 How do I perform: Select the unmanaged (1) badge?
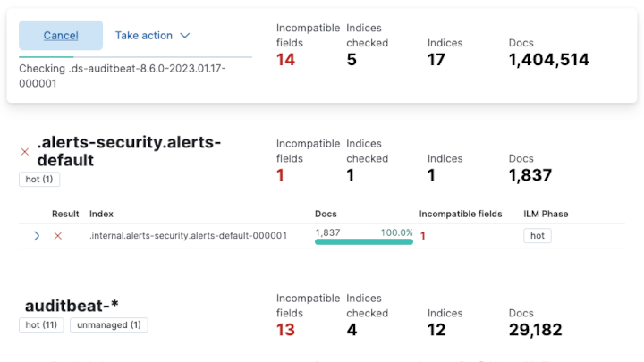click(109, 325)
